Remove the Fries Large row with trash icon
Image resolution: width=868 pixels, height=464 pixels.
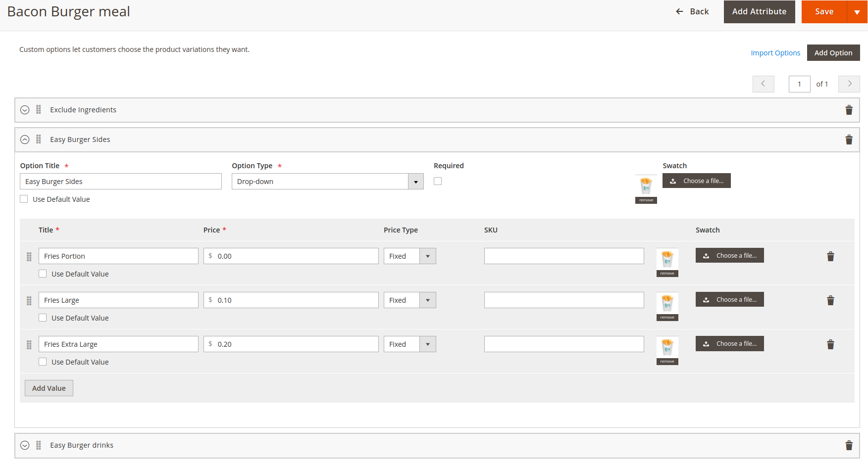coord(830,300)
